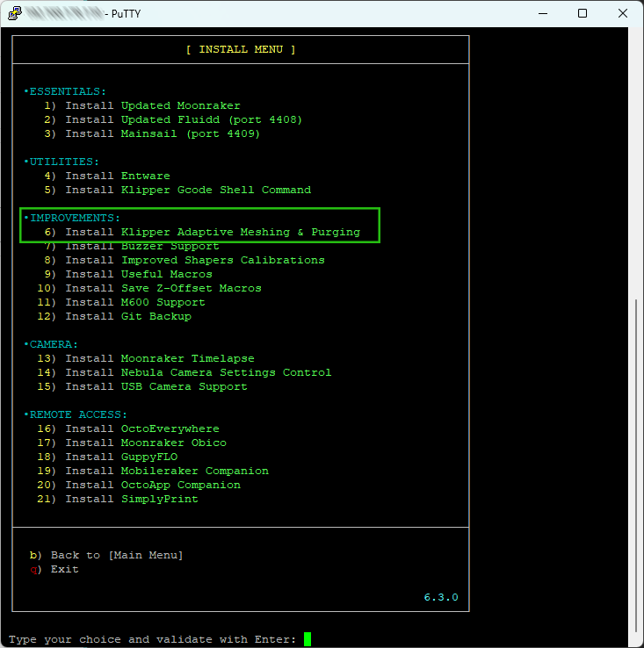Image resolution: width=644 pixels, height=648 pixels.
Task: Select Install Updated Fluidd (port 4408) line
Action: click(x=173, y=119)
